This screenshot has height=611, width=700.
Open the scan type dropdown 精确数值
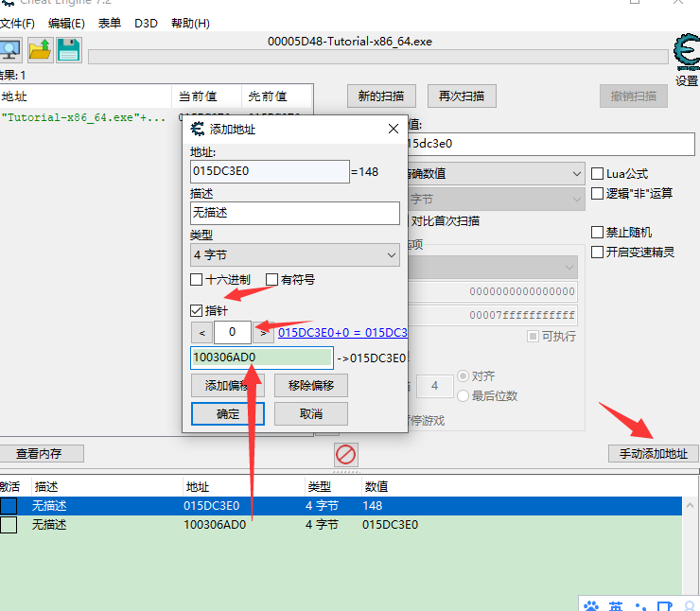[496, 173]
